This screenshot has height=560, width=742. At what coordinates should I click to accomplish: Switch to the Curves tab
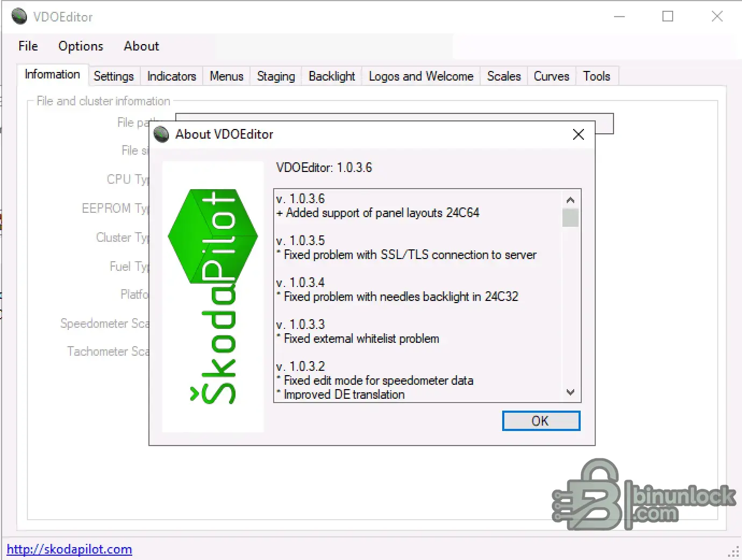551,76
